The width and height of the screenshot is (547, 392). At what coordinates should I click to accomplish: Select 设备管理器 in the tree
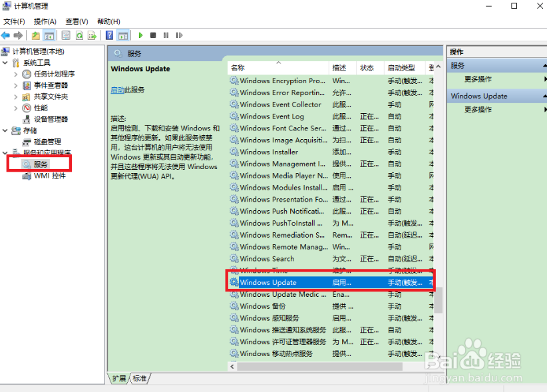tap(51, 119)
